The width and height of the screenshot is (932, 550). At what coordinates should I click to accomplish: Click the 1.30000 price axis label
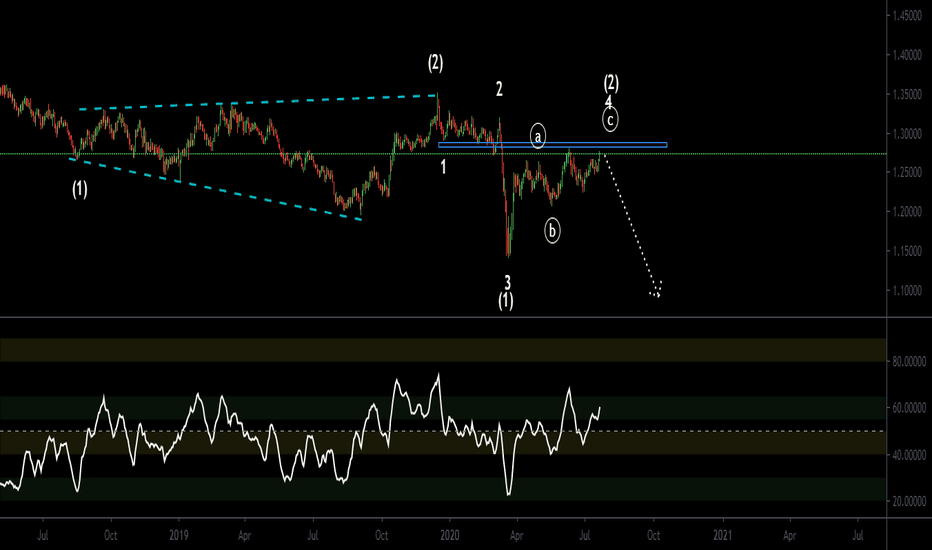click(909, 134)
